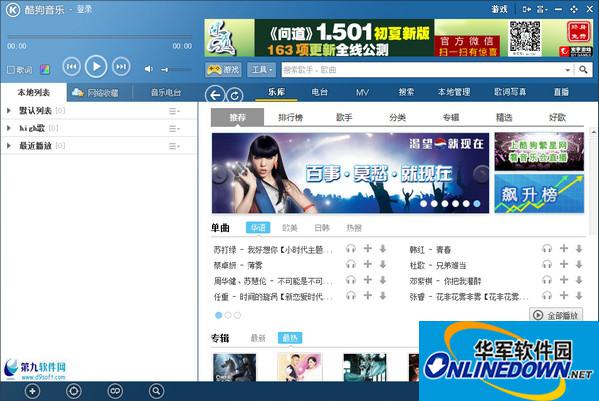
Task: Click the 全部播放 play all button
Action: 556,315
